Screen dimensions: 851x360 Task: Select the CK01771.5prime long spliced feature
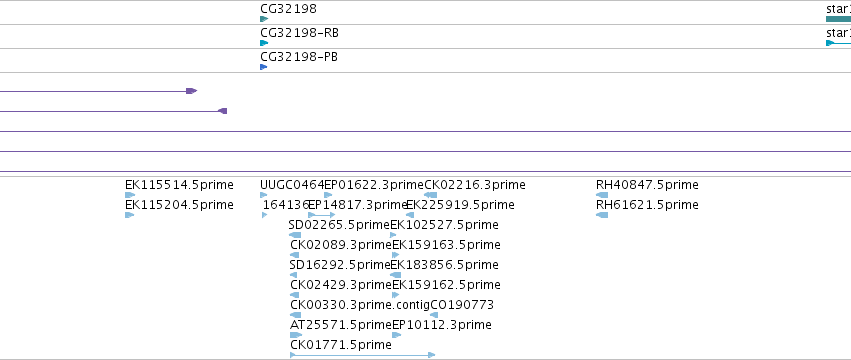363,355
